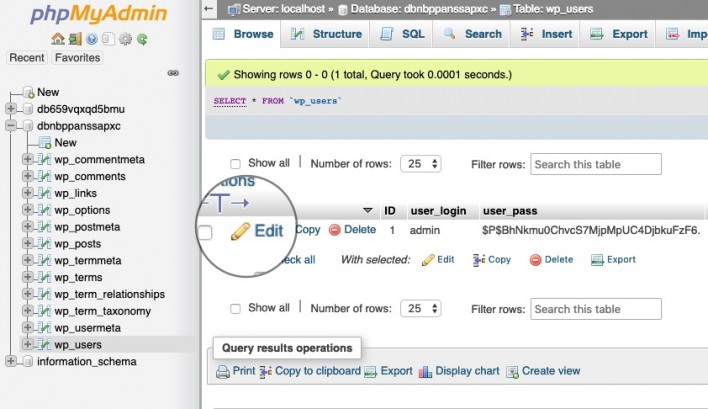Tick the upper Show all checkbox

click(x=235, y=164)
